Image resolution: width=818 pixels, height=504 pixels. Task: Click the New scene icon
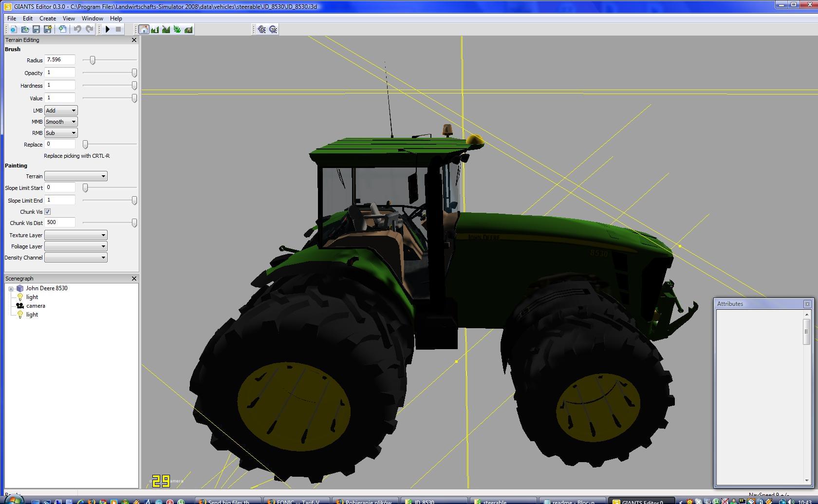(x=14, y=30)
